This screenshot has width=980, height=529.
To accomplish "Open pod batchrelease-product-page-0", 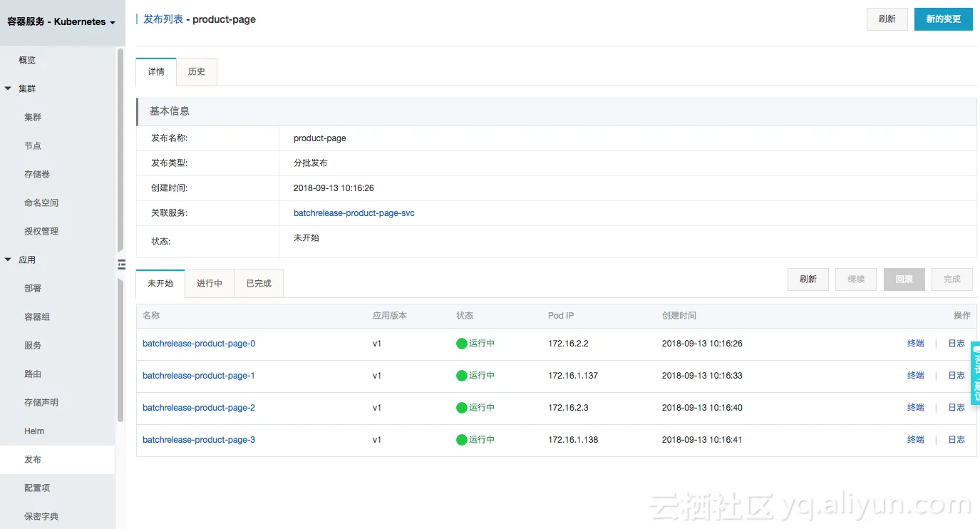I will 199,344.
